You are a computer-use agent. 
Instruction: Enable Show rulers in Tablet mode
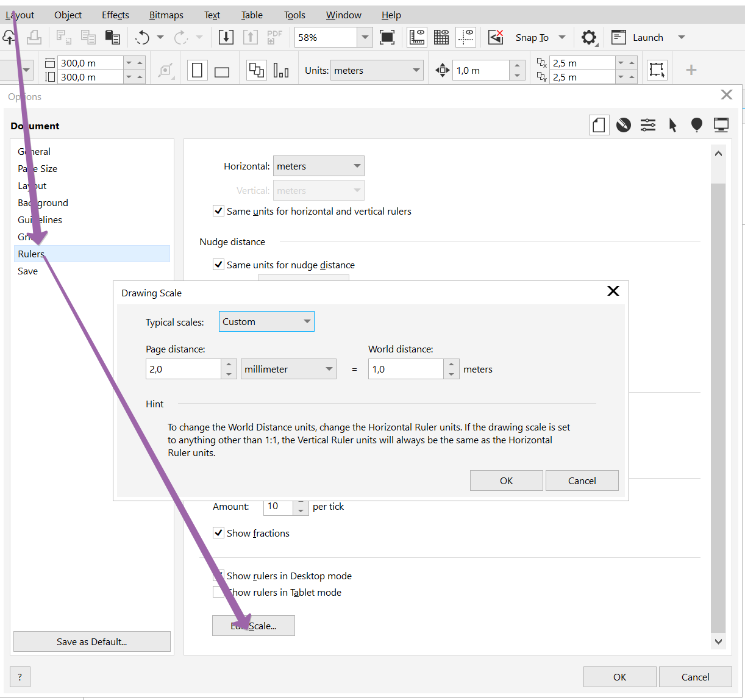tap(218, 592)
